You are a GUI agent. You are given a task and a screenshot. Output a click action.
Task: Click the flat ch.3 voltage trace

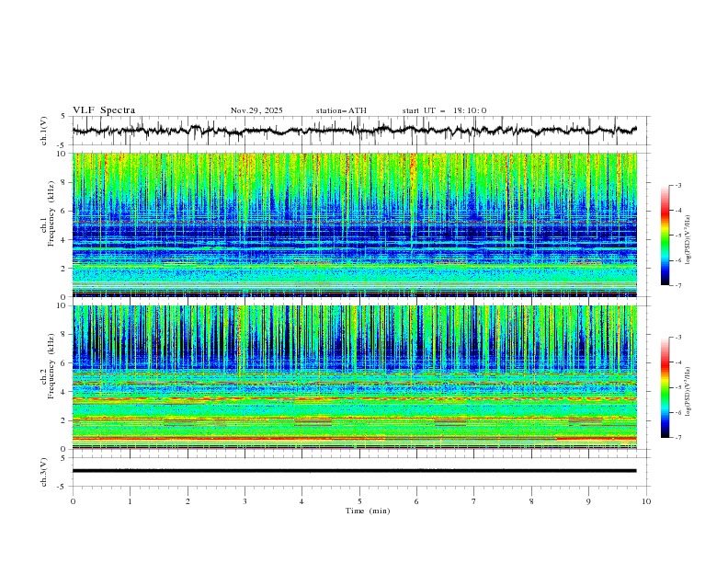pyautogui.click(x=354, y=471)
